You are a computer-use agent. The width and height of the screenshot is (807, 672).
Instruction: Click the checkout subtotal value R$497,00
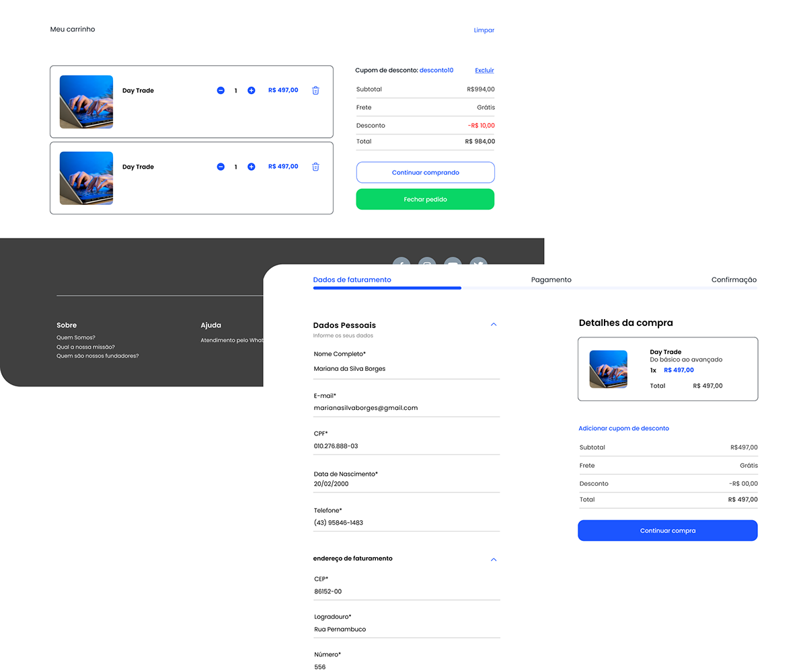click(744, 448)
